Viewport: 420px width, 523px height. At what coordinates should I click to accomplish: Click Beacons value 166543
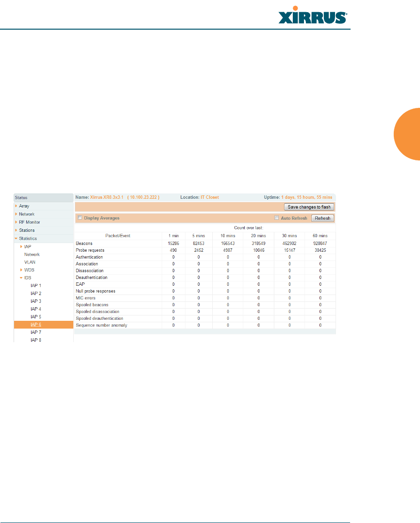(x=228, y=244)
